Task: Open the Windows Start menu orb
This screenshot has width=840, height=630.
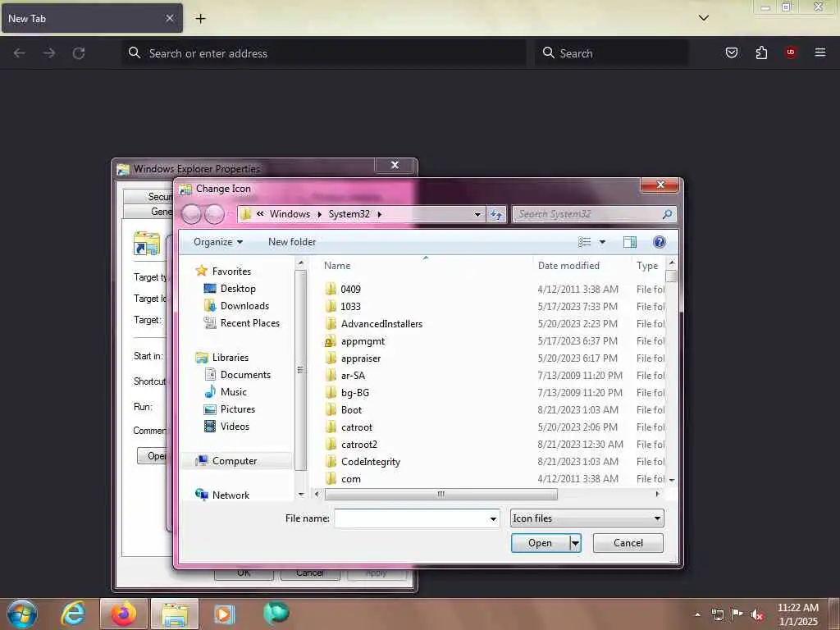Action: pyautogui.click(x=22, y=614)
